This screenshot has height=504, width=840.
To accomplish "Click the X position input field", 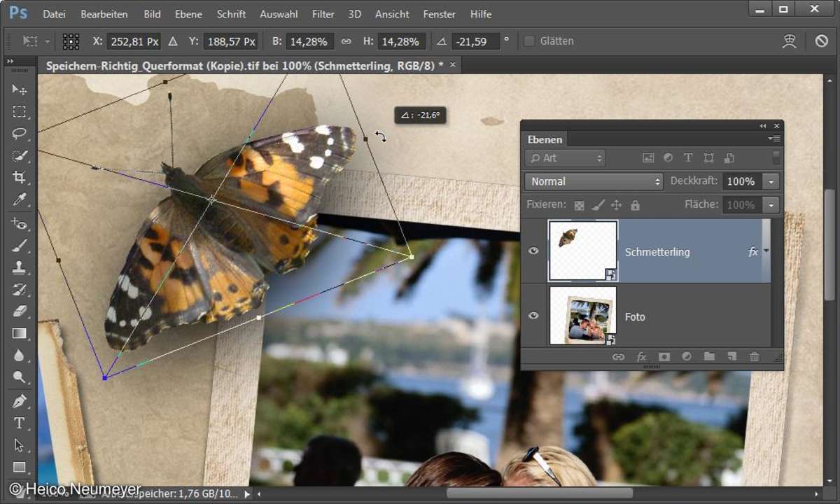I will coord(135,41).
